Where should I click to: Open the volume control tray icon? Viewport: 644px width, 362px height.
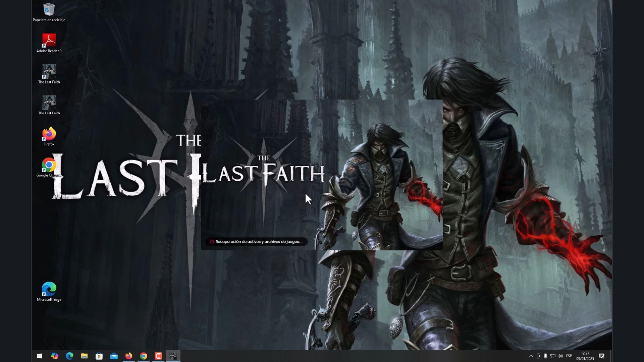point(560,356)
